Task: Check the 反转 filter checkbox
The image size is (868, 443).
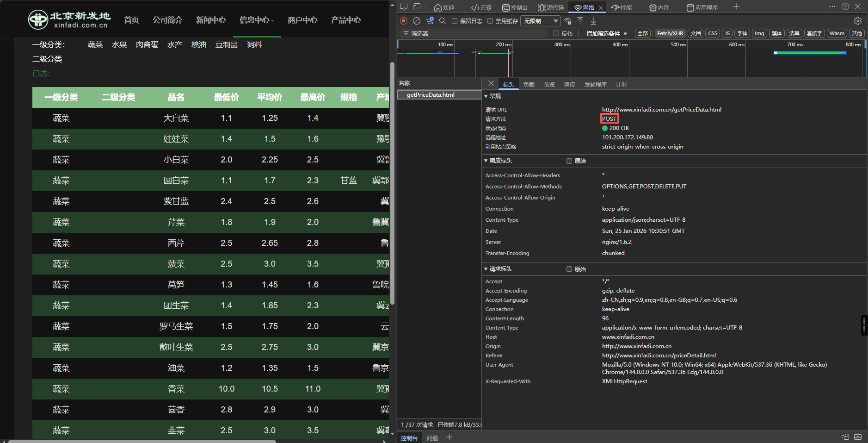Action: point(556,33)
